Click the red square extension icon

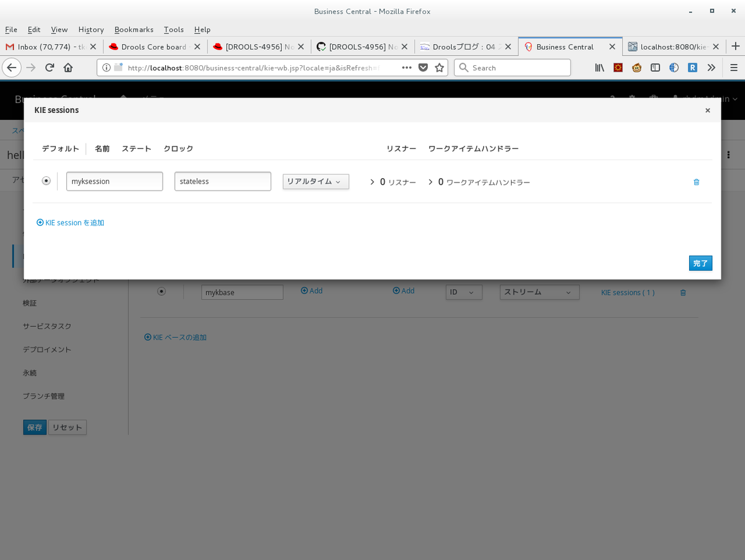(618, 68)
